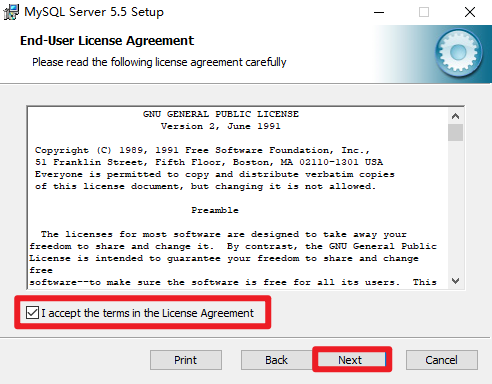Click the empty scrollbar track below thumb
Image resolution: width=492 pixels, height=384 pixels.
click(455, 207)
